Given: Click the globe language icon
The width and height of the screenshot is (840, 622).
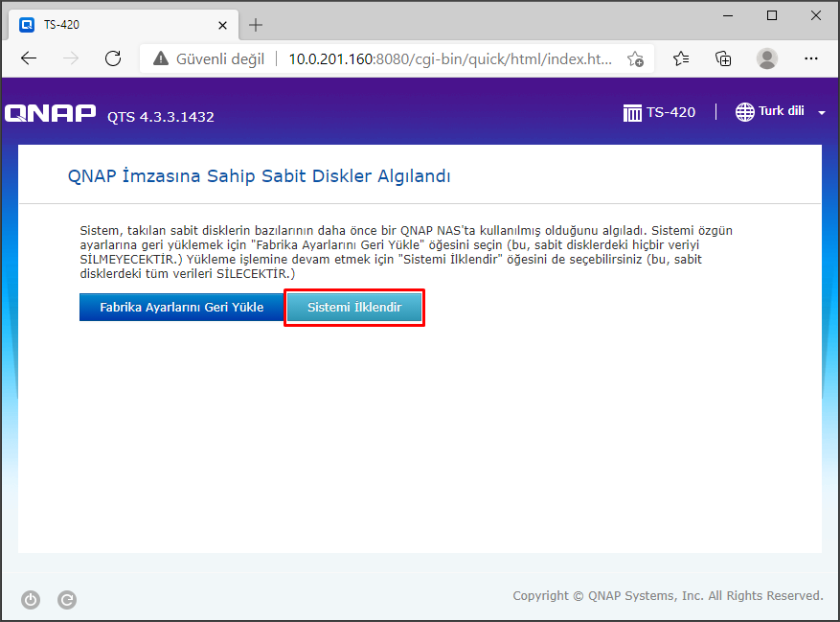Looking at the screenshot, I should pos(744,112).
